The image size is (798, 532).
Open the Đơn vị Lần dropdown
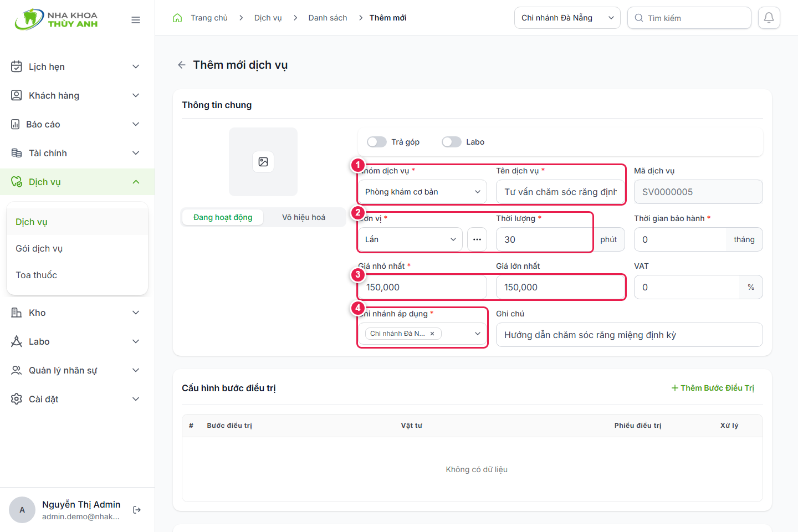[410, 239]
